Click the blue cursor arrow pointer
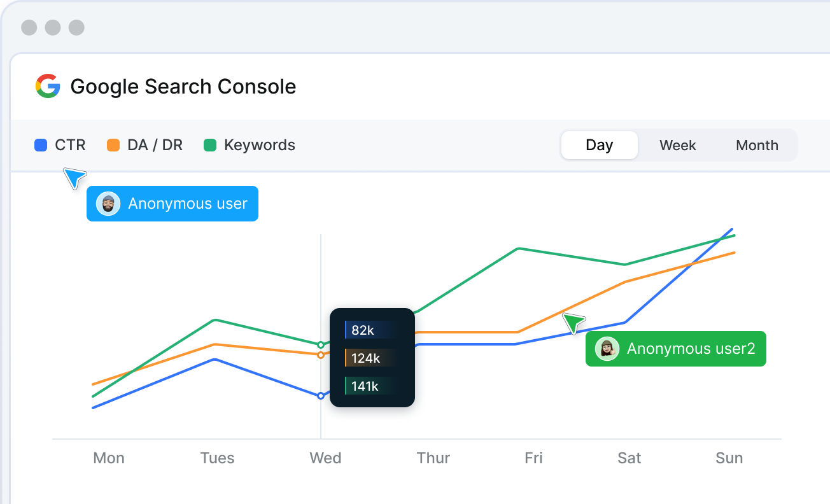 (x=74, y=178)
